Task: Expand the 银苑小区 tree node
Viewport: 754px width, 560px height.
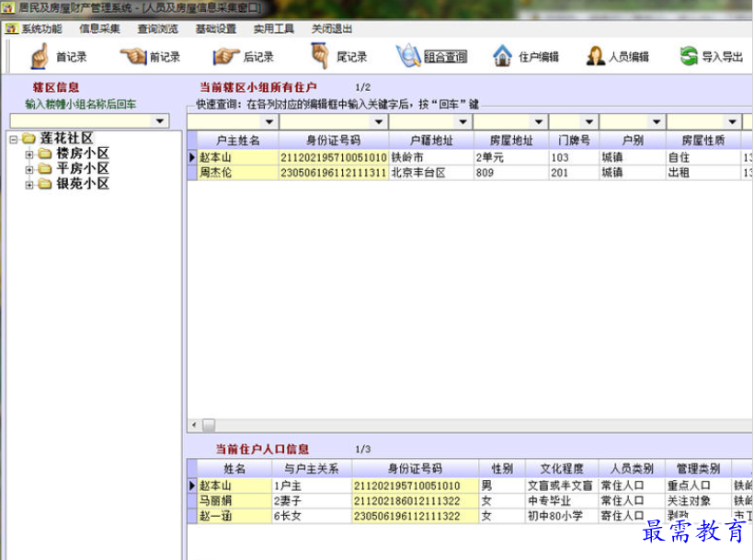Action: pos(29,184)
